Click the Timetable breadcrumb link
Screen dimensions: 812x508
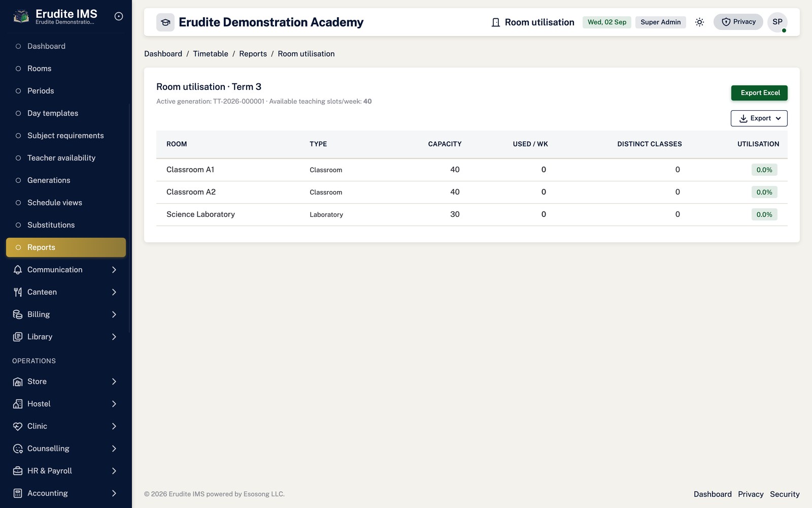coord(211,54)
